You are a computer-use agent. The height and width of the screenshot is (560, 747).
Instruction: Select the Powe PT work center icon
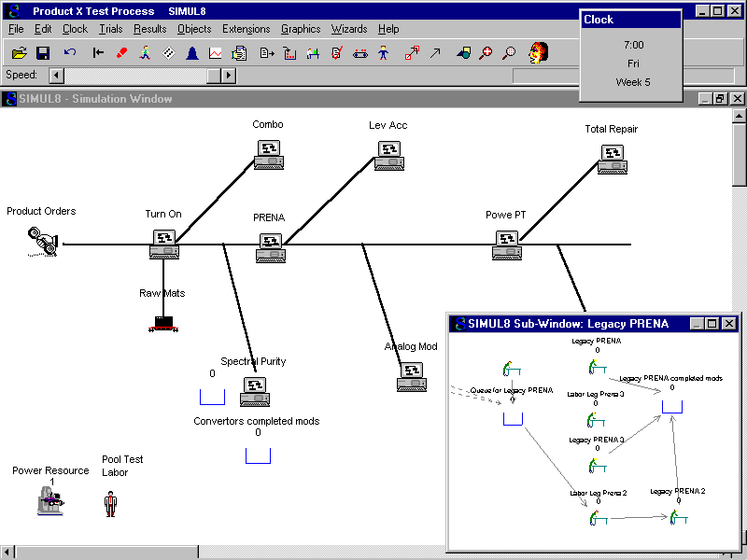pyautogui.click(x=507, y=245)
